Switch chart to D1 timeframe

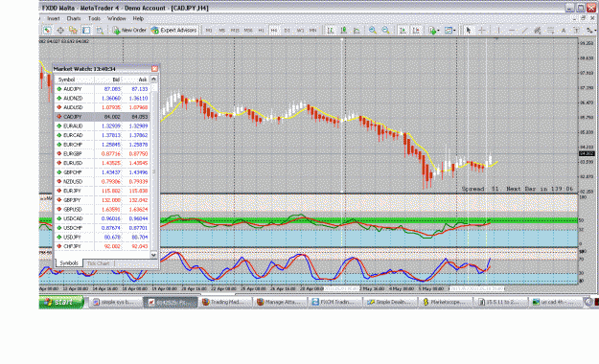tap(287, 31)
